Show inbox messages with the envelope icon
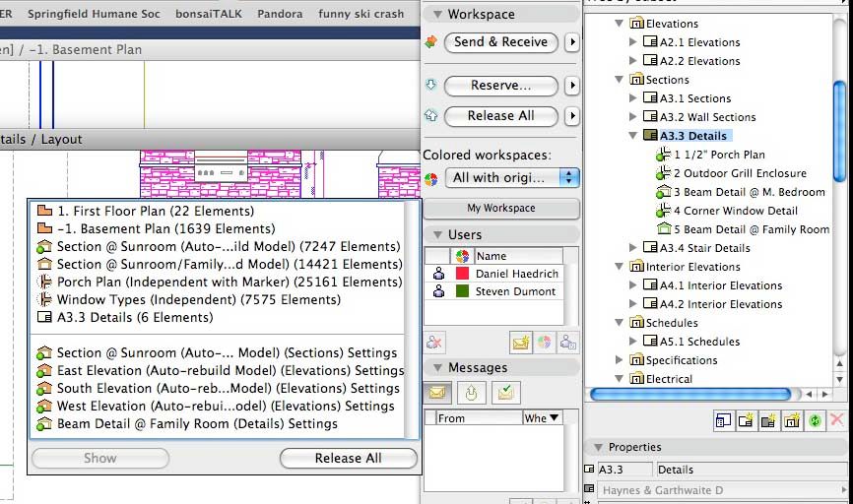 pyautogui.click(x=436, y=392)
